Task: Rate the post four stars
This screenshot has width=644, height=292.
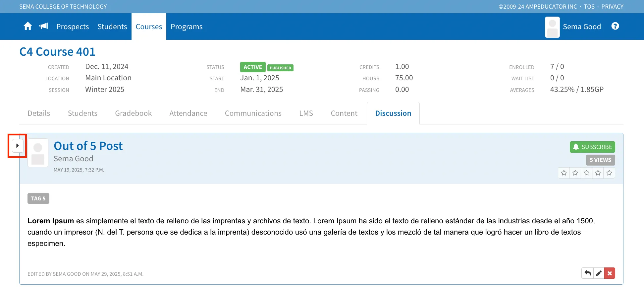Action: [x=598, y=173]
